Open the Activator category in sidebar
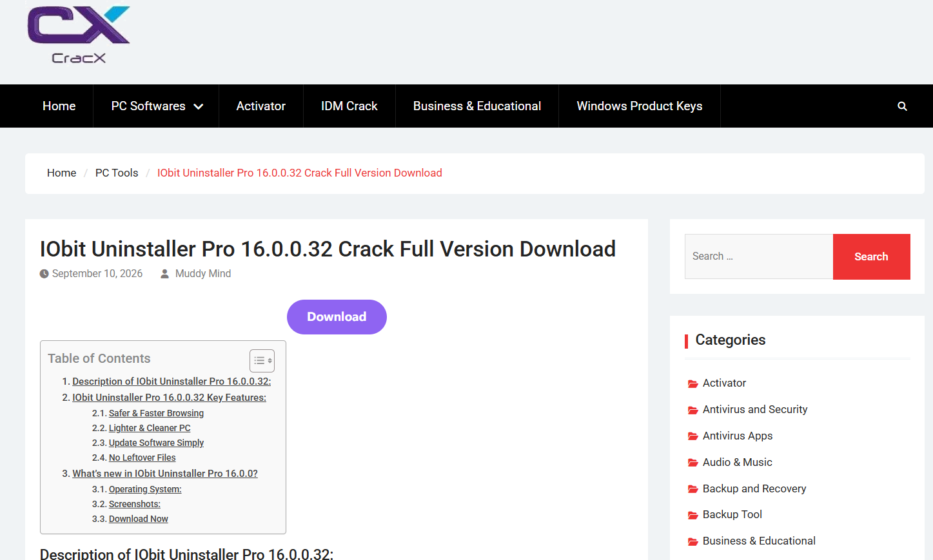The height and width of the screenshot is (560, 933). pos(724,383)
